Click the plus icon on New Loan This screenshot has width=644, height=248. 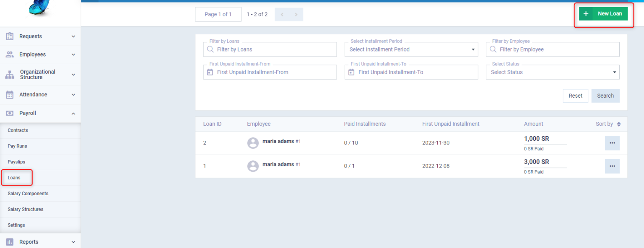point(586,14)
